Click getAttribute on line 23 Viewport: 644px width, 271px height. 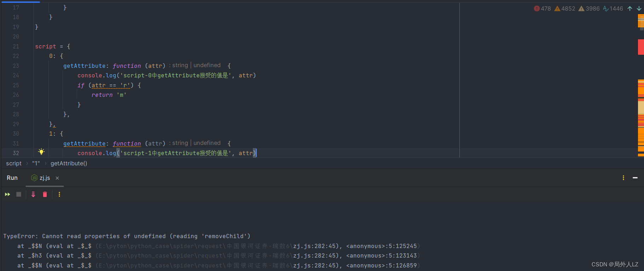(84, 66)
